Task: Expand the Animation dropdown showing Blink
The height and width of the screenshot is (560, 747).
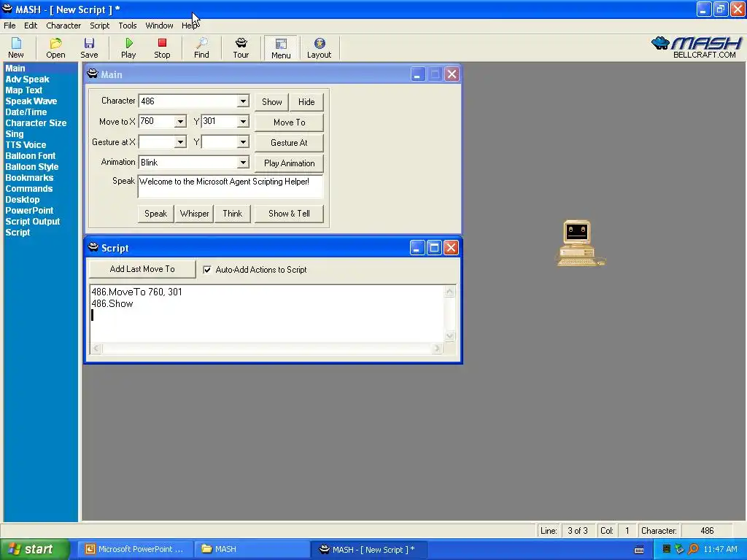Action: pos(243,163)
